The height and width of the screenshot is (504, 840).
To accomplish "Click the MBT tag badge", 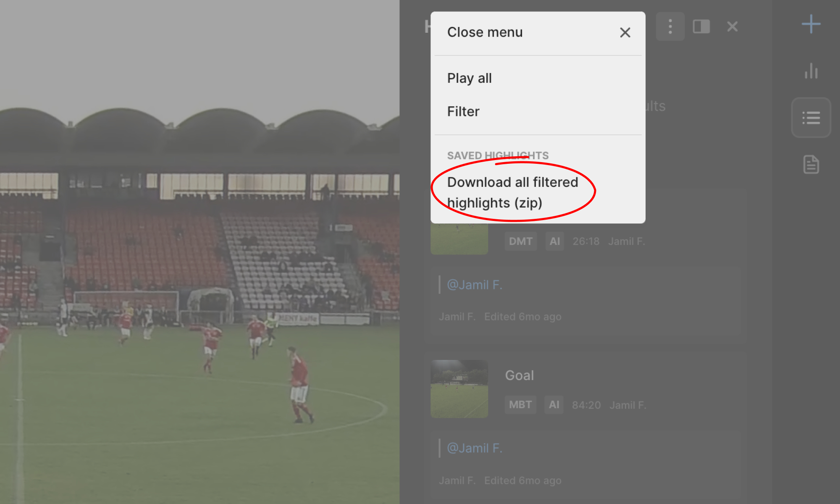I will (x=520, y=405).
